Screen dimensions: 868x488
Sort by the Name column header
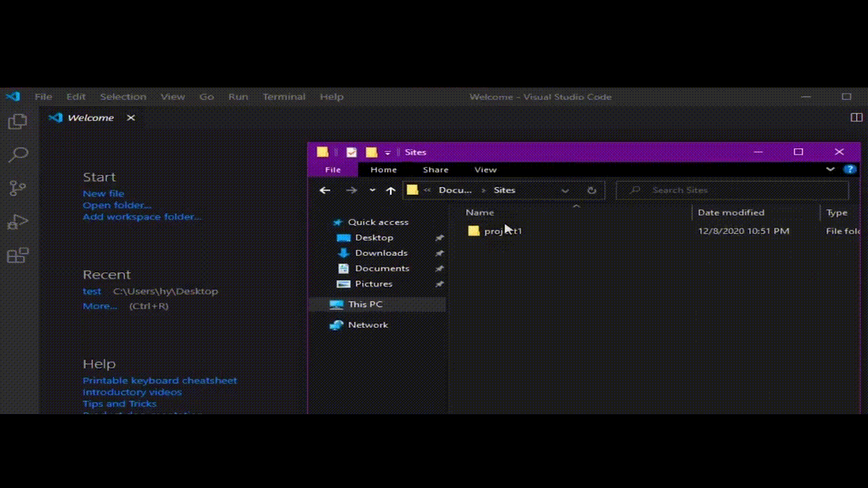coord(479,213)
